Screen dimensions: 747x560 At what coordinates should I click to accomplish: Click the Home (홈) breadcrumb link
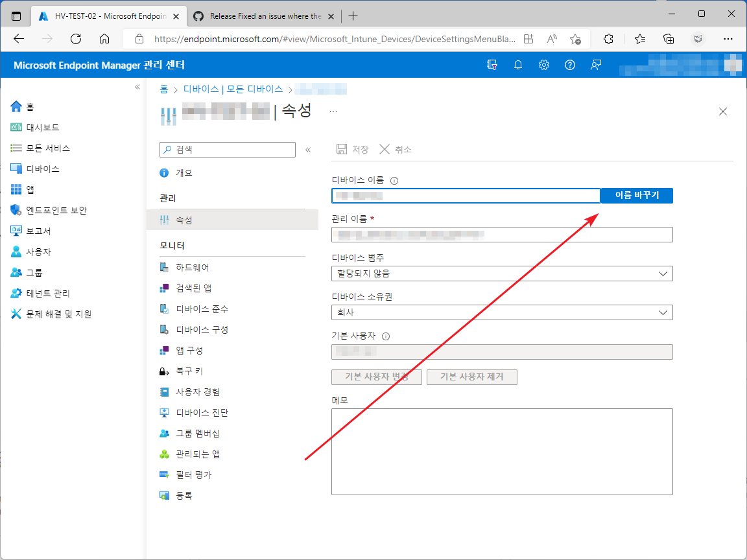pos(164,89)
